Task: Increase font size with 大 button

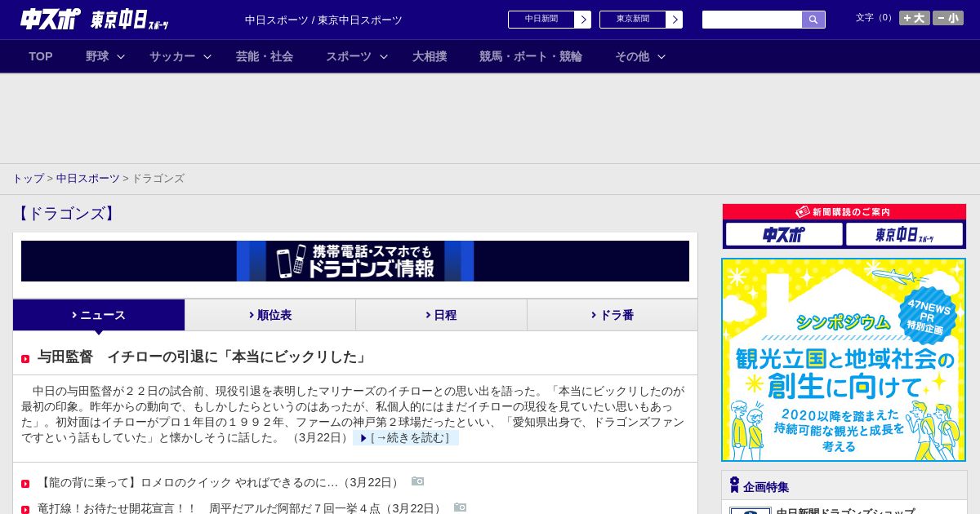Action: [x=914, y=18]
